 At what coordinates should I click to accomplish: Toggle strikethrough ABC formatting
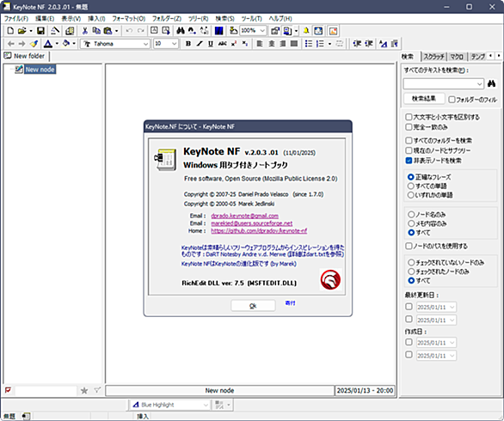point(222,44)
